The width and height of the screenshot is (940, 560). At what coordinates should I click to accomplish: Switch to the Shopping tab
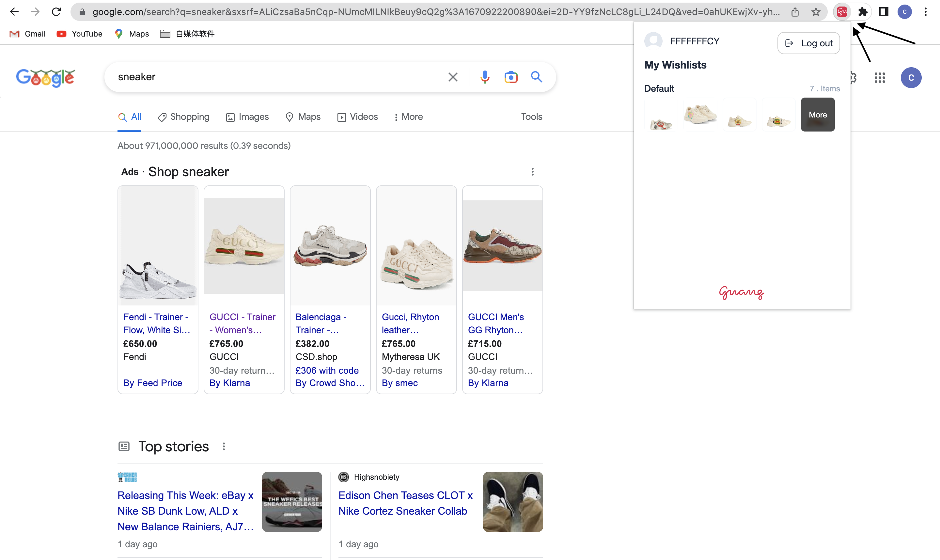tap(183, 117)
